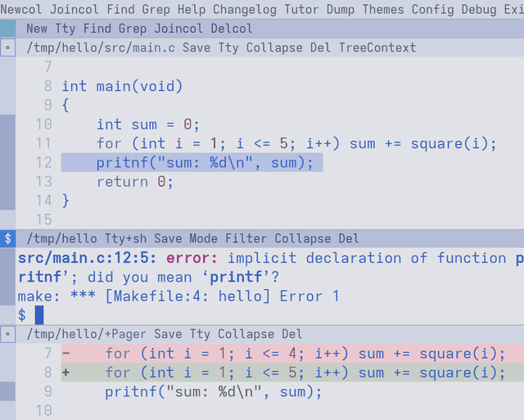Collapse the /tmp/hello terminal window
Screen dimensions: 524x420
(302, 239)
